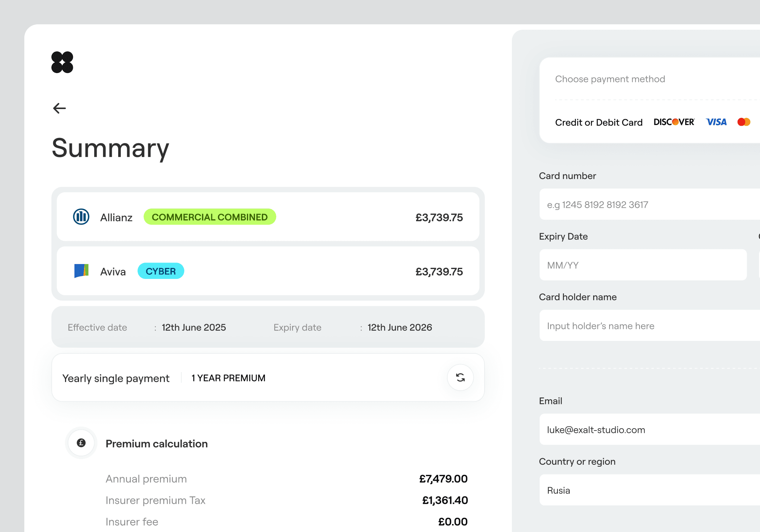
Task: Go back using the left arrow
Action: coord(60,108)
